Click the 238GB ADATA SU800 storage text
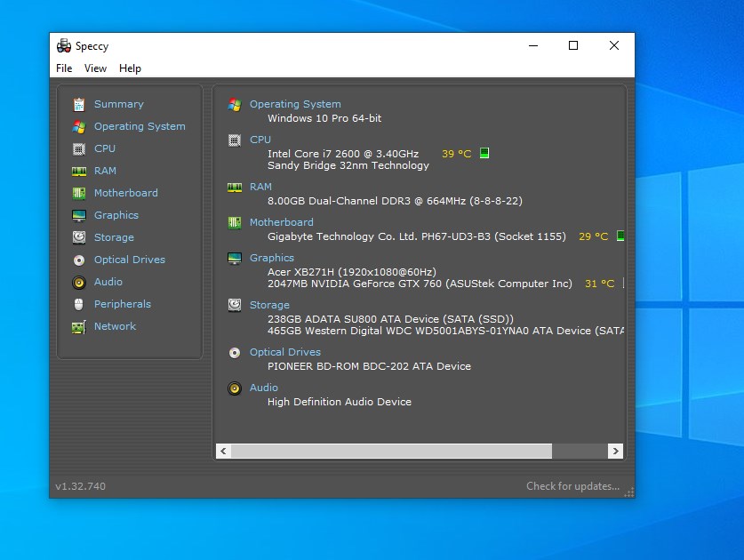The width and height of the screenshot is (744, 560). [x=390, y=319]
